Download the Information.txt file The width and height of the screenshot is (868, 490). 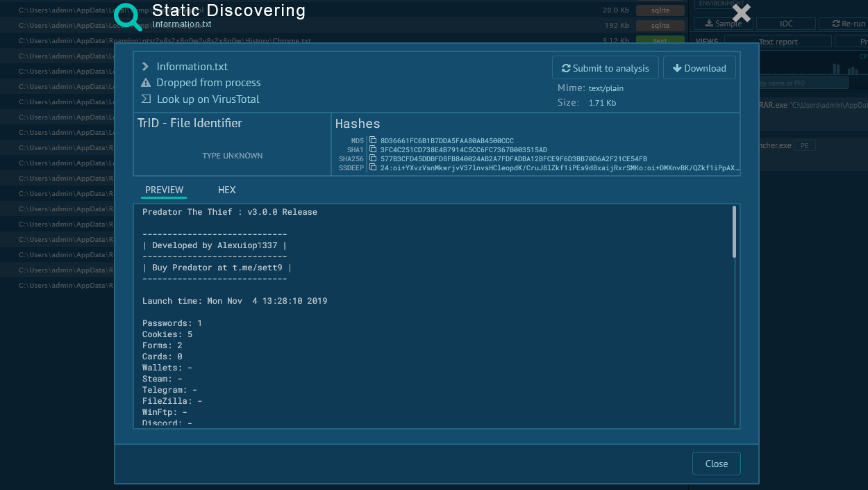click(699, 68)
